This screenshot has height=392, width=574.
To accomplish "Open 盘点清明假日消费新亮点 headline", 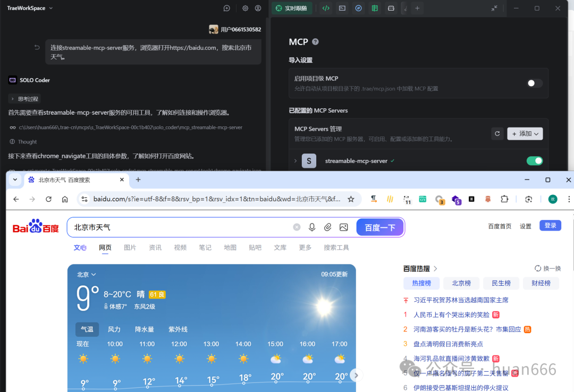I will (448, 344).
